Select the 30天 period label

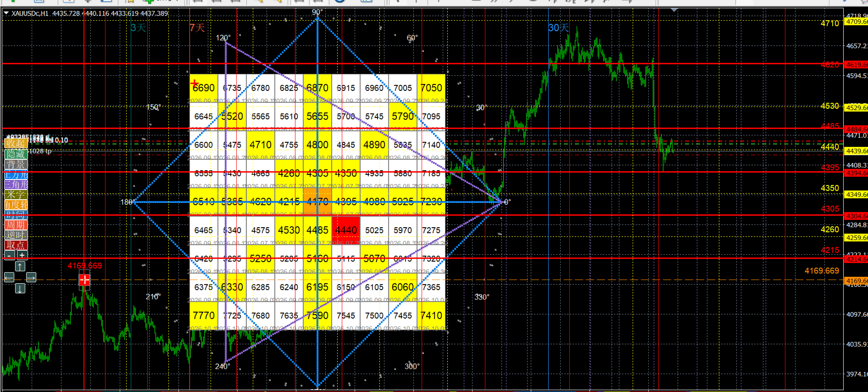tap(558, 28)
